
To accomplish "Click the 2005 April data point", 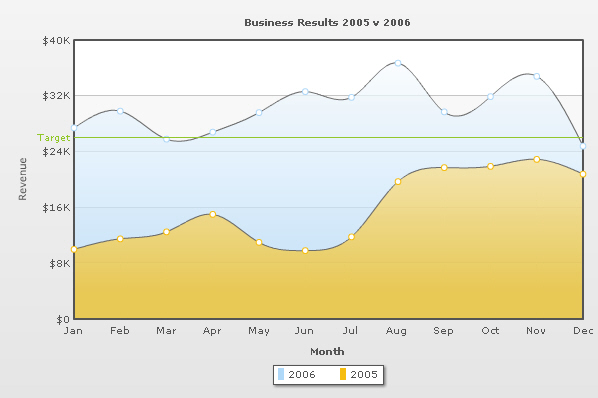I will pos(213,214).
